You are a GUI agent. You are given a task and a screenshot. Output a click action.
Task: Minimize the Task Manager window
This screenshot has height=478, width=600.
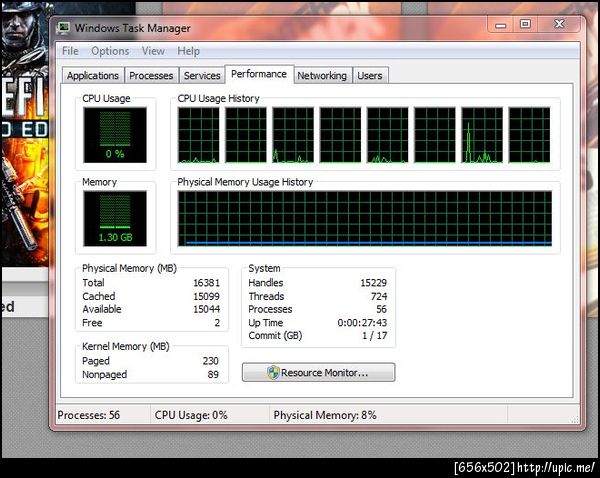[501, 25]
